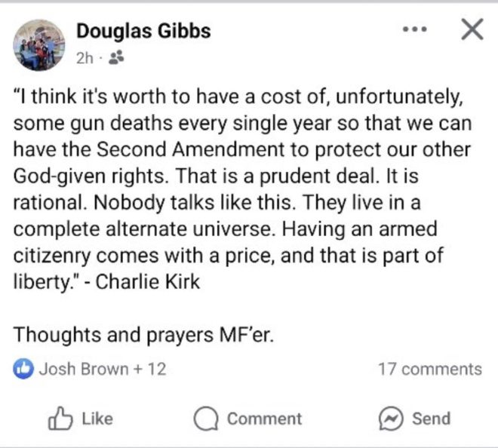View reactions from Josh Brown

84,369
